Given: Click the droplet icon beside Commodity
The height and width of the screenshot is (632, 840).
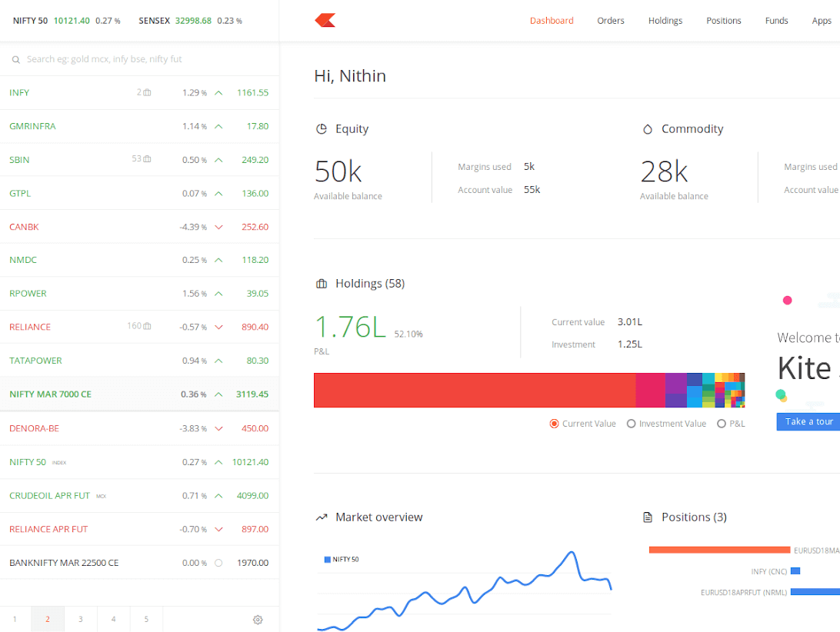Looking at the screenshot, I should [x=647, y=128].
